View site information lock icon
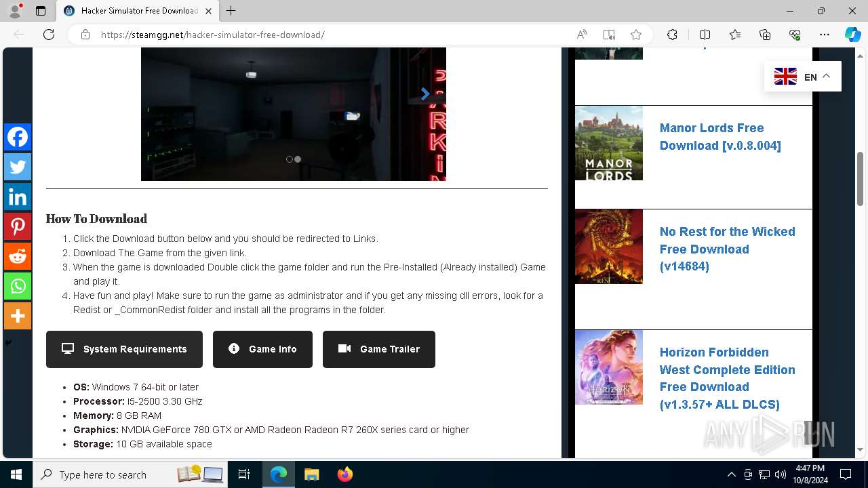The image size is (868, 488). click(x=85, y=35)
